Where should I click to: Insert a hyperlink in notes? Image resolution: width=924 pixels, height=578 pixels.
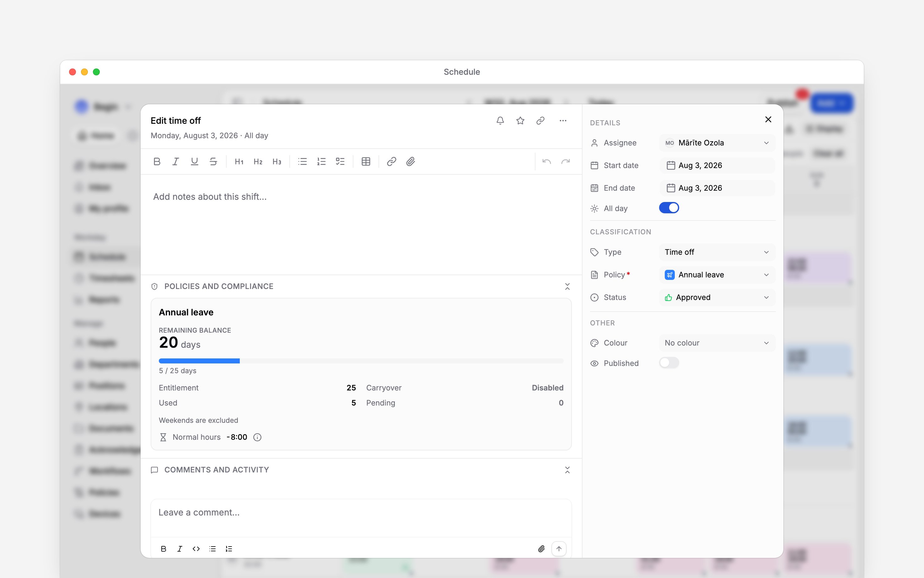[391, 162]
